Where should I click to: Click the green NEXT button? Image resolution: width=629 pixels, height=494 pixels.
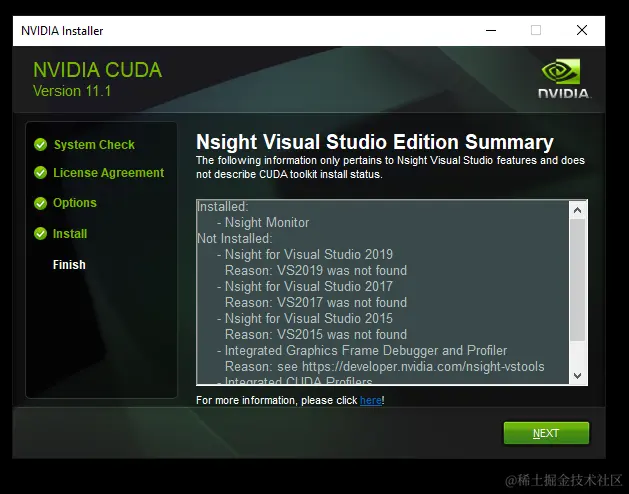[x=546, y=433]
